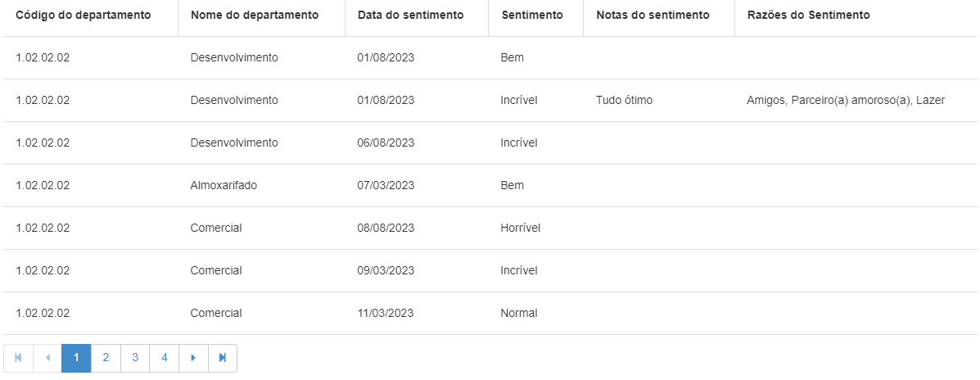Click Razões do Sentimento column header
Viewport: 980px width, 380px height.
coord(808,16)
